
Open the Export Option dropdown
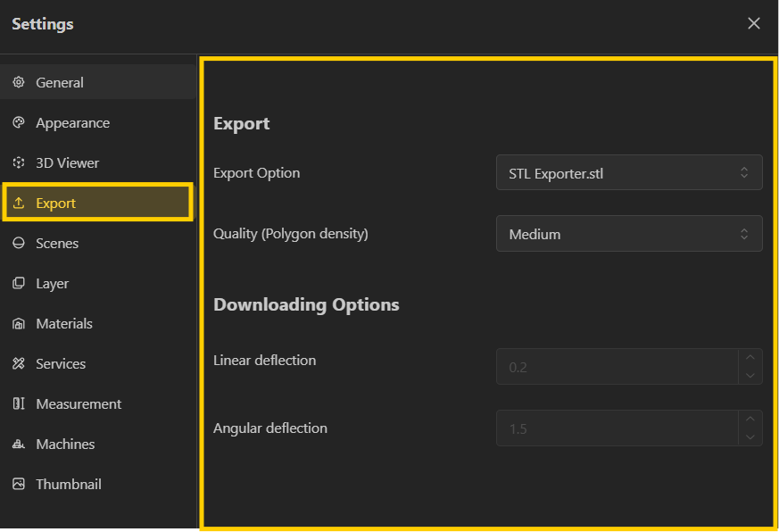coord(629,173)
